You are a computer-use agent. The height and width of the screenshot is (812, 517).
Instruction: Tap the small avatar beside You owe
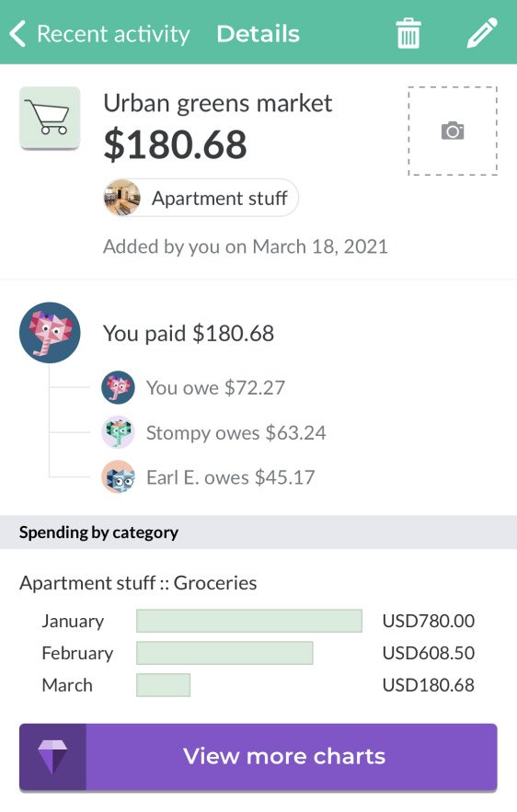[x=118, y=387]
